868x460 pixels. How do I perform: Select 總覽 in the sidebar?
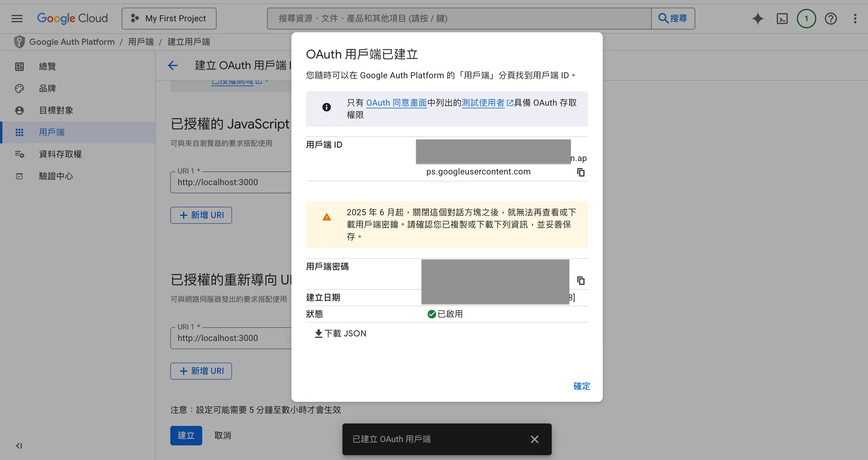[47, 66]
